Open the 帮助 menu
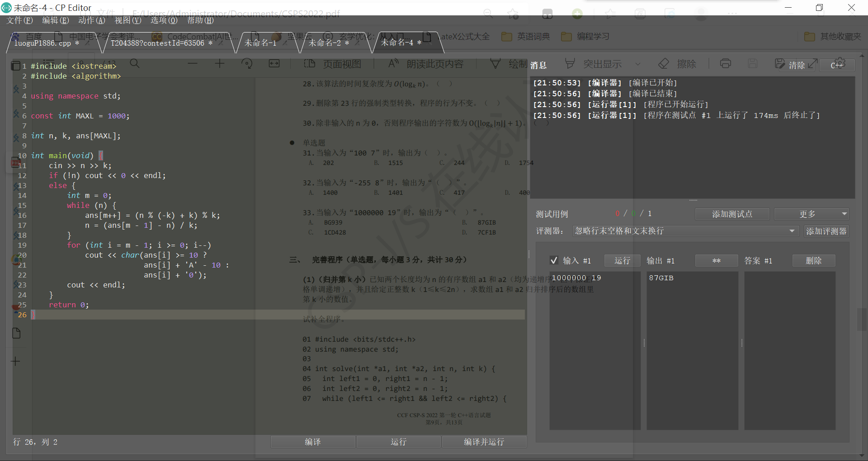The image size is (868, 461). pyautogui.click(x=200, y=20)
